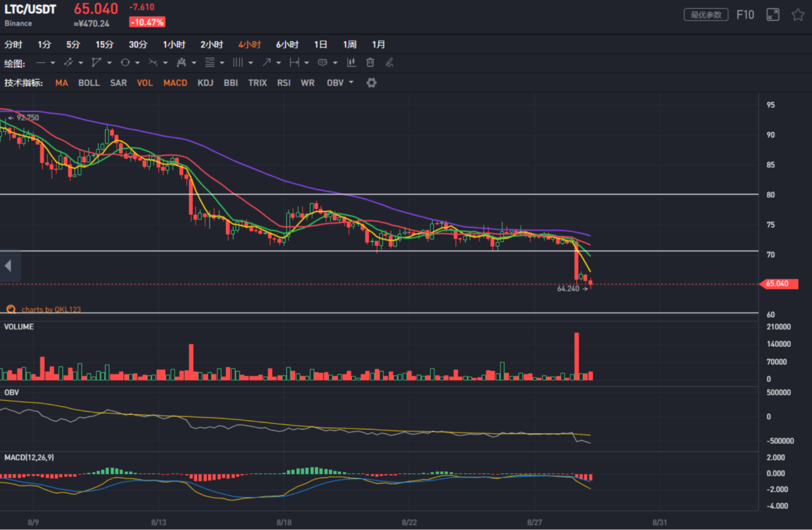Select the wave pattern drawing tool
The height and width of the screenshot is (530, 812).
pyautogui.click(x=153, y=63)
